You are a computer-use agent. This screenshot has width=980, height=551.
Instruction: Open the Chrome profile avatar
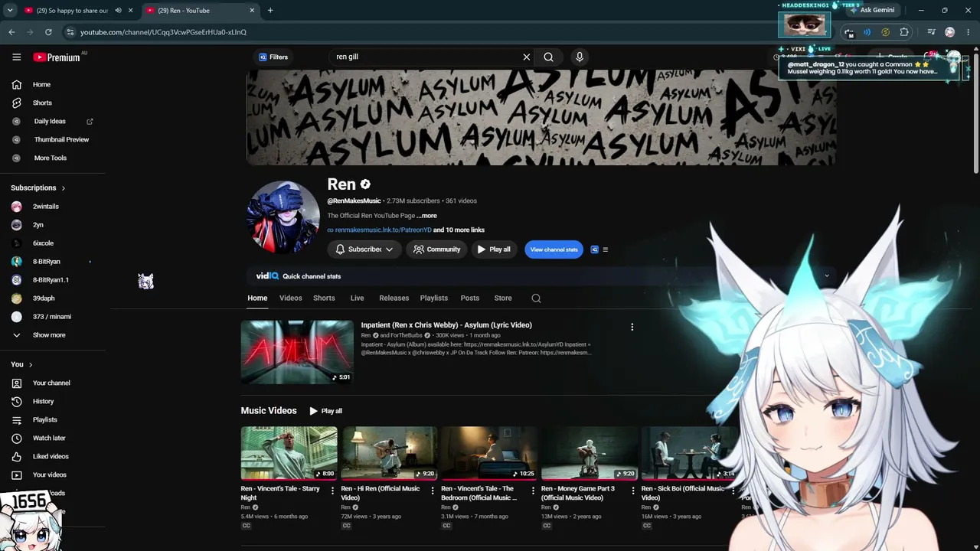[x=950, y=32]
